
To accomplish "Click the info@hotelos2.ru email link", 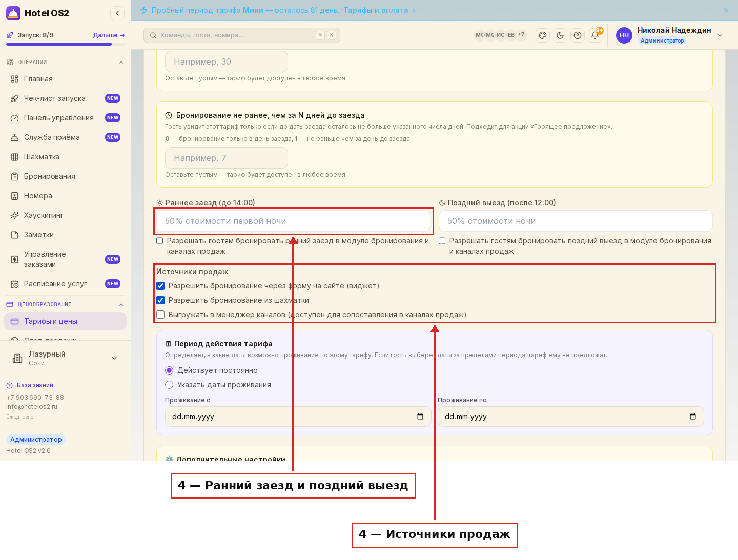I will [x=32, y=407].
